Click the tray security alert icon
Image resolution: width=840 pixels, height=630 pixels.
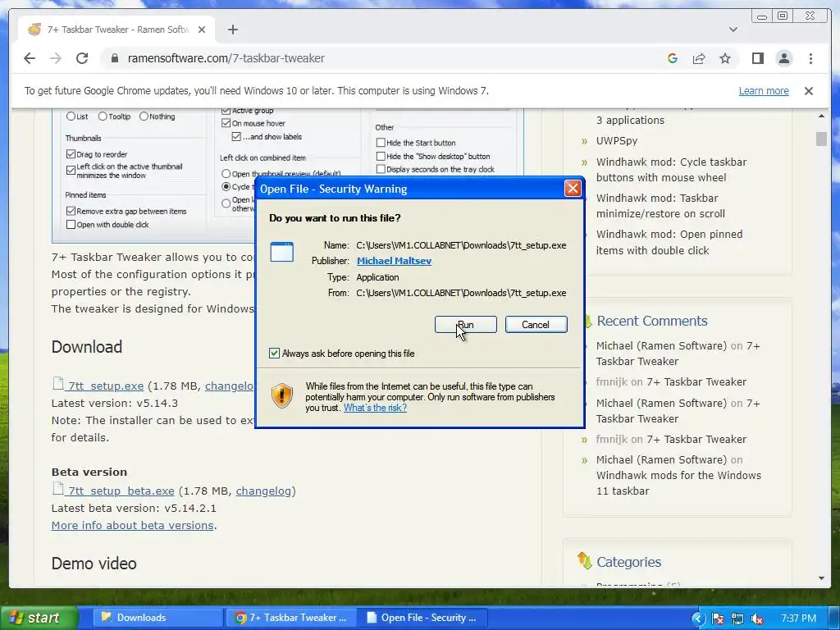717,619
